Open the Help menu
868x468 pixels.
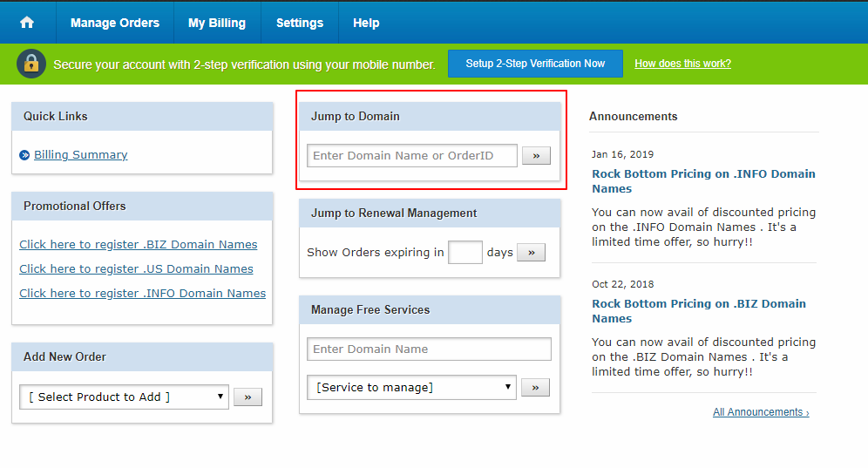pyautogui.click(x=366, y=23)
